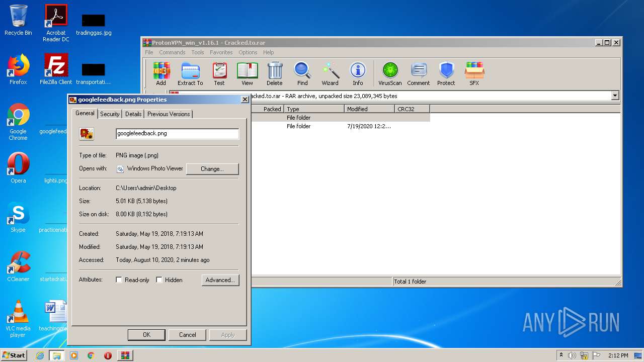Select tradinggas.jpg file on desktop
Viewport: 644px width, 362px height.
tap(94, 24)
